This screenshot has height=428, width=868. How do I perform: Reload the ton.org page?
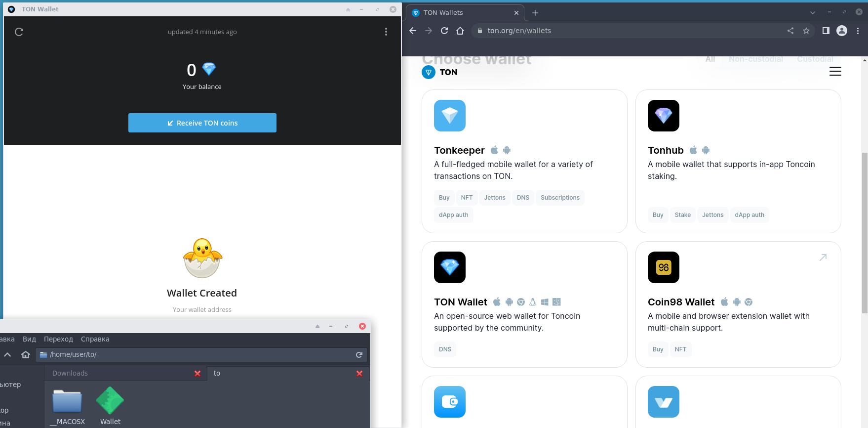444,31
